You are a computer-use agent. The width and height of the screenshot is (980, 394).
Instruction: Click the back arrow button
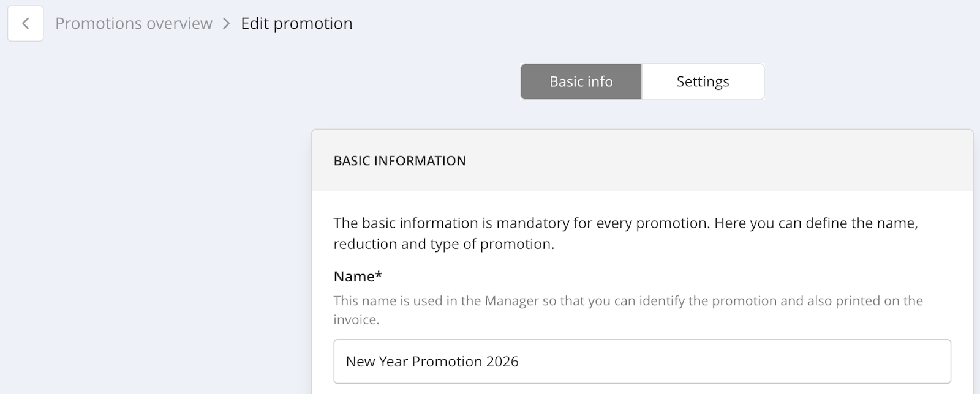(26, 24)
